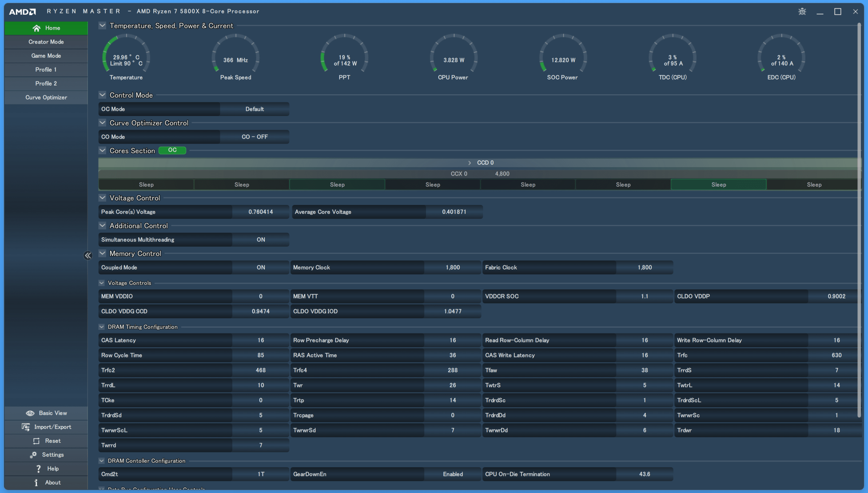The width and height of the screenshot is (868, 493).
Task: Toggle the OC badge in Cores Section
Action: [x=172, y=150]
